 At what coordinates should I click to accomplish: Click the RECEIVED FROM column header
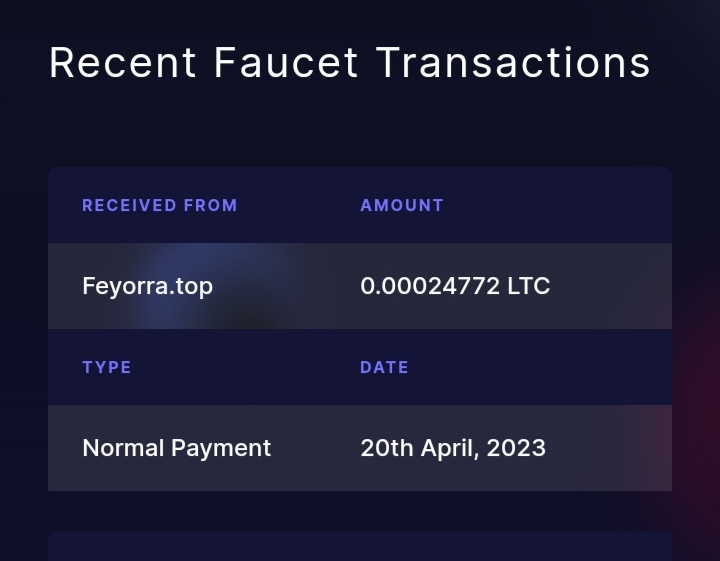[x=160, y=205]
